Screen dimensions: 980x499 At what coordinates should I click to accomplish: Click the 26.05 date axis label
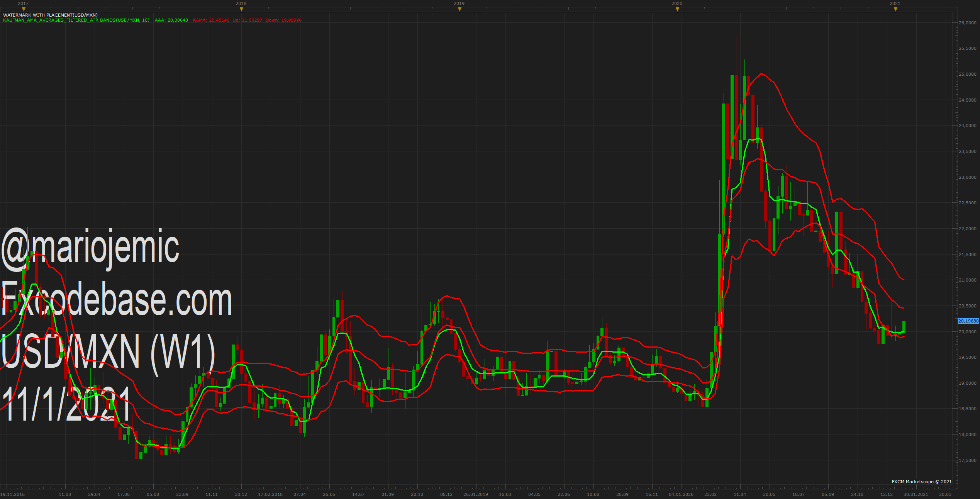coord(329,494)
